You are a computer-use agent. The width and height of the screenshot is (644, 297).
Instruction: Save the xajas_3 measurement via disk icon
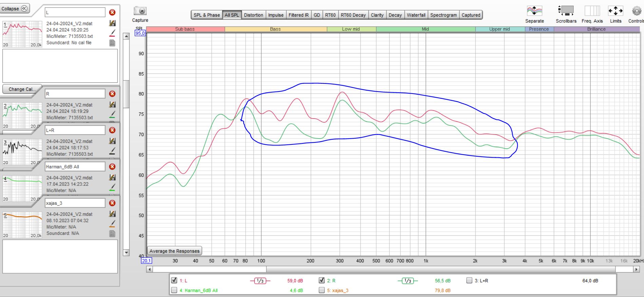[x=112, y=214]
